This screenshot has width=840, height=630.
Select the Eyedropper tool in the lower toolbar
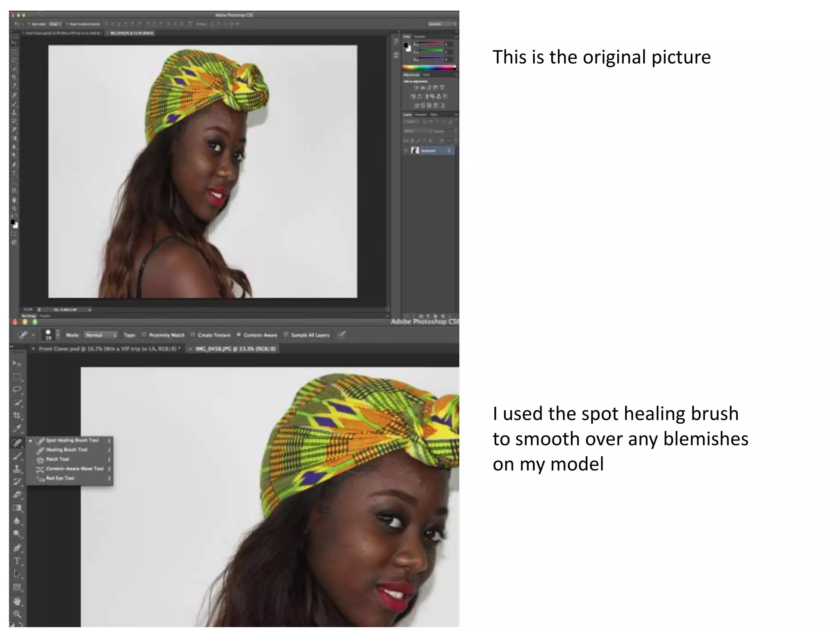coord(17,429)
